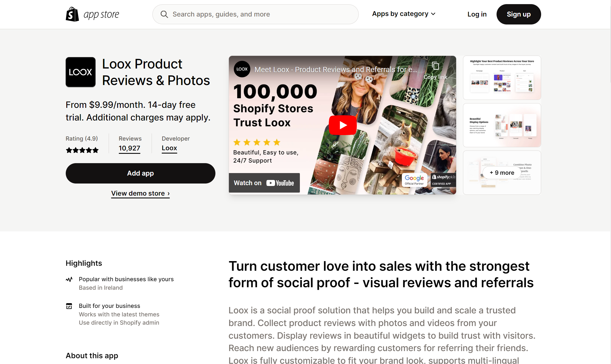The width and height of the screenshot is (611, 364).
Task: Open the + 9 more screenshots
Action: 502,173
